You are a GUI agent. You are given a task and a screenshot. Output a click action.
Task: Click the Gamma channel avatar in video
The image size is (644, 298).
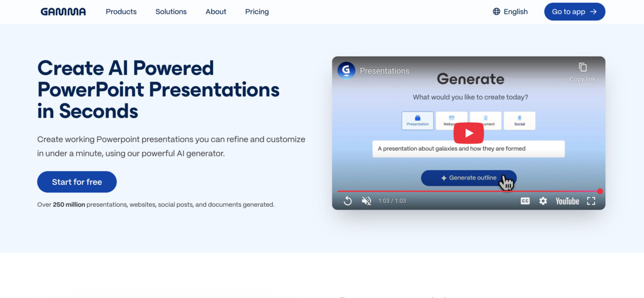tap(346, 70)
